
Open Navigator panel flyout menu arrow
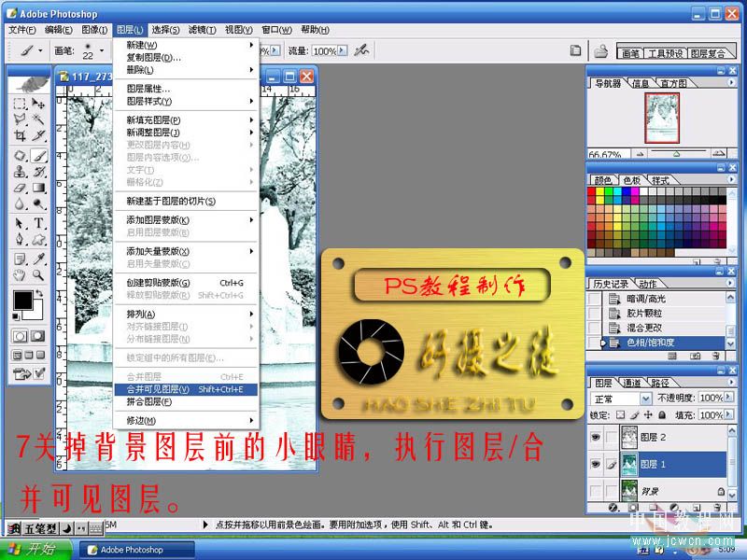pyautogui.click(x=731, y=82)
